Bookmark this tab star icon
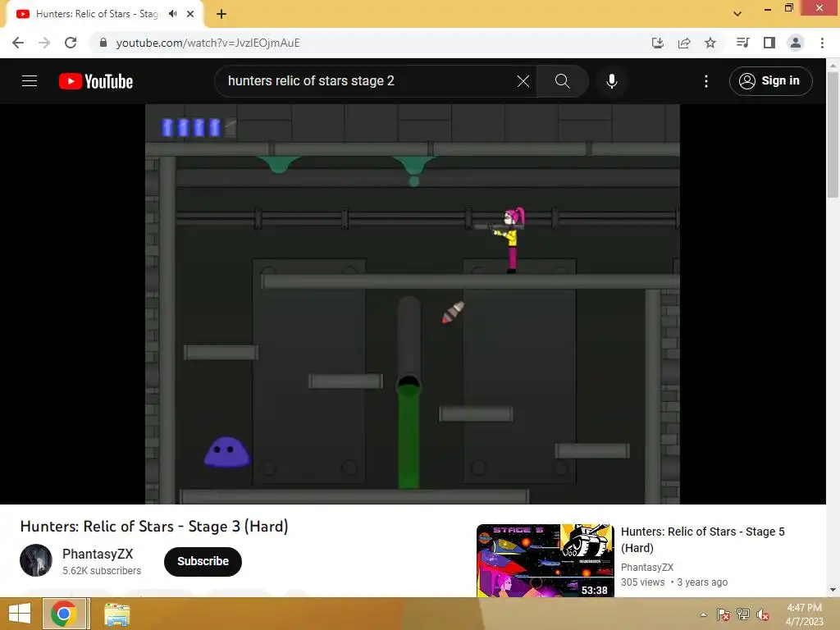Screen dimensions: 840x630 (710, 43)
